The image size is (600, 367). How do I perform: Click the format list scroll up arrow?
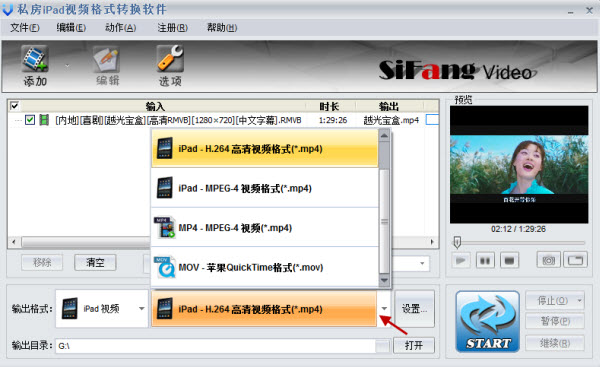point(384,135)
